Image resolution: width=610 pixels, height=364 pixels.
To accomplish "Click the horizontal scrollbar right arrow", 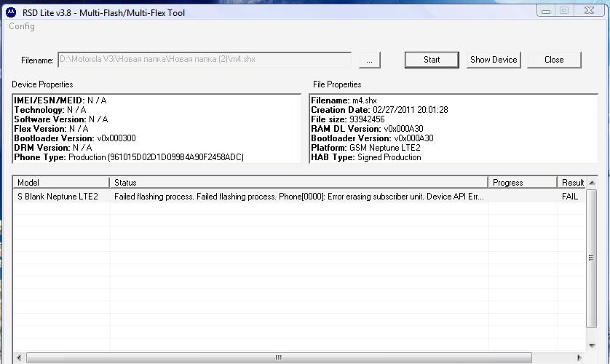I will [579, 357].
